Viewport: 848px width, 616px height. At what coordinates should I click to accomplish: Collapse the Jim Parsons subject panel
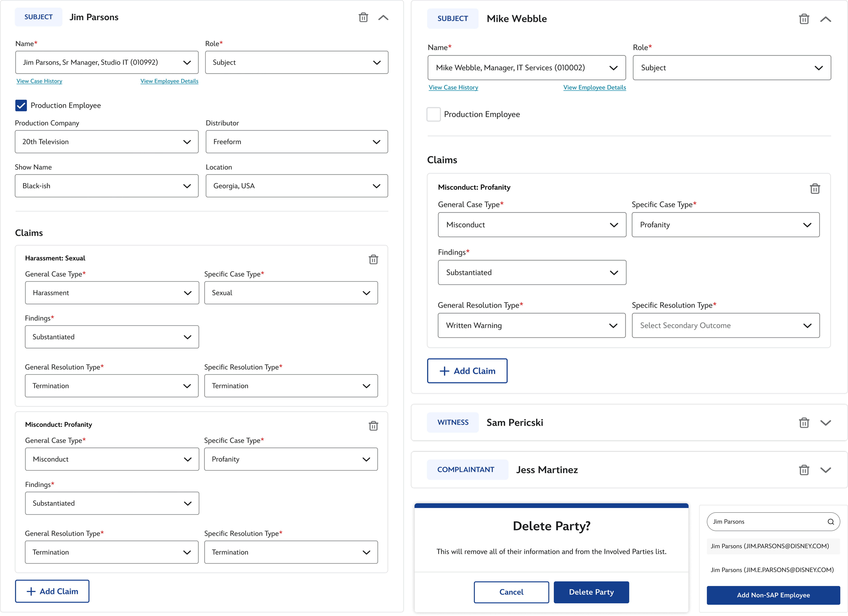[x=383, y=18]
